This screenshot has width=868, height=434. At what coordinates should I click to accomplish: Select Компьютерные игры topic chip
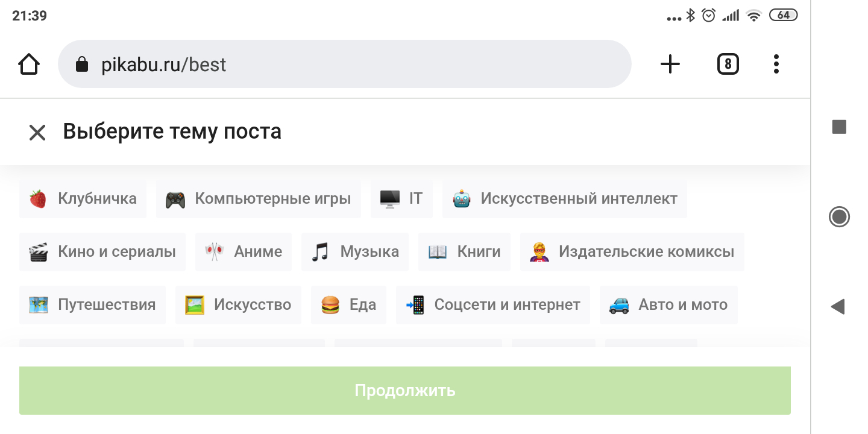click(x=258, y=199)
